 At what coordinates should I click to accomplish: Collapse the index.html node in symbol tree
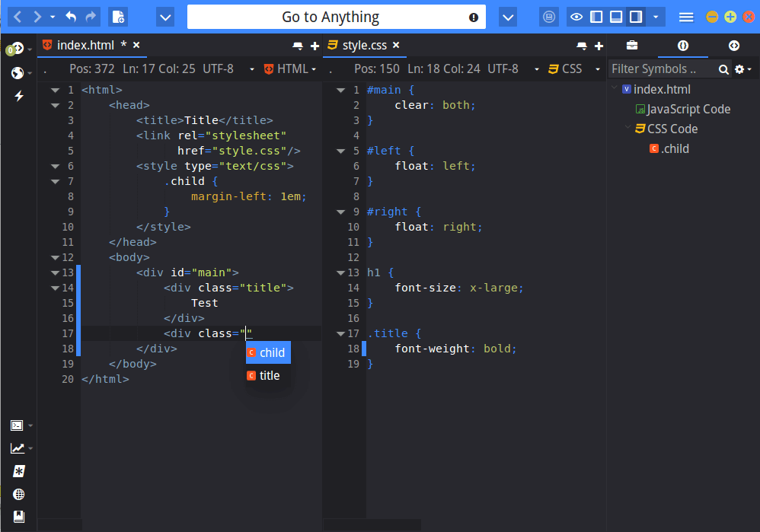point(614,88)
